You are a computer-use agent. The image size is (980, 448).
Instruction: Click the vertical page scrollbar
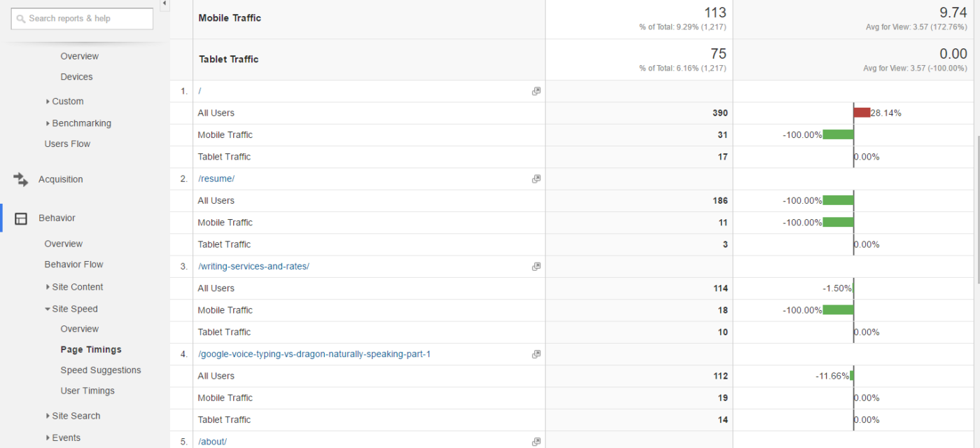pyautogui.click(x=977, y=210)
